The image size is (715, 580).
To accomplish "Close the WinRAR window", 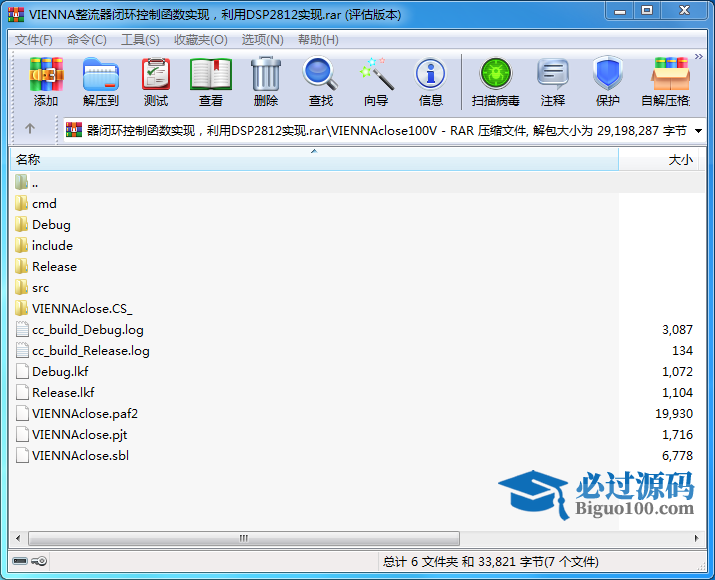I will 684,11.
